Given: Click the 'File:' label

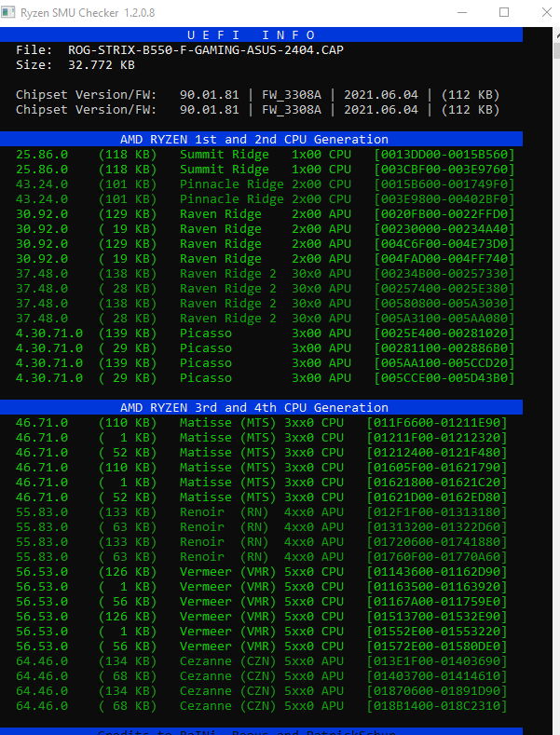Looking at the screenshot, I should coord(34,49).
